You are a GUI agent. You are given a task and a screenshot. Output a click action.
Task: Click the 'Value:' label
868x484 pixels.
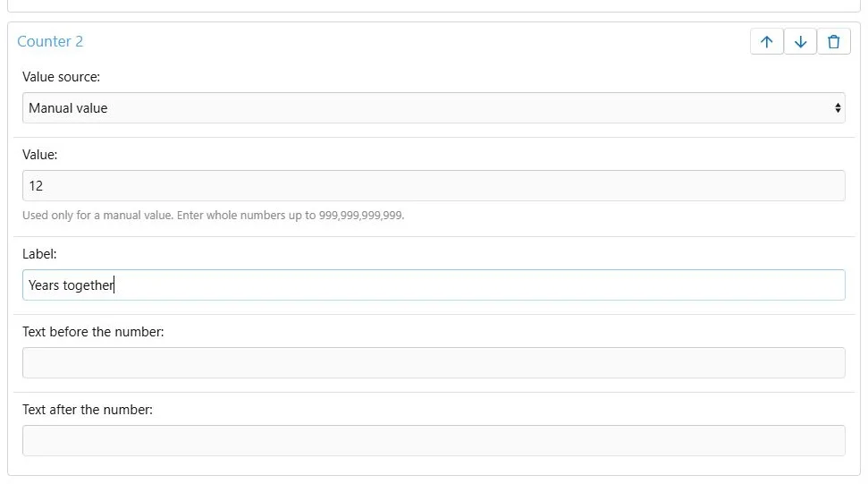coord(40,155)
